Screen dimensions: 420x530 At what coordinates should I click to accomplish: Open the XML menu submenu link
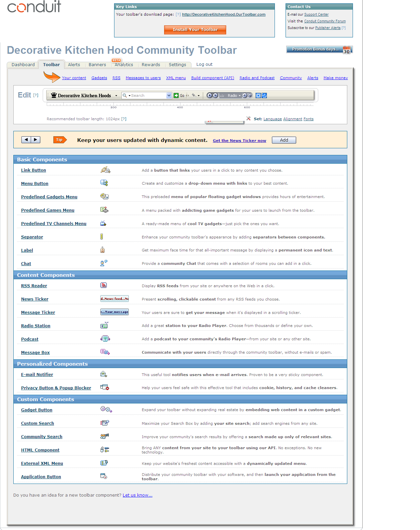[176, 78]
